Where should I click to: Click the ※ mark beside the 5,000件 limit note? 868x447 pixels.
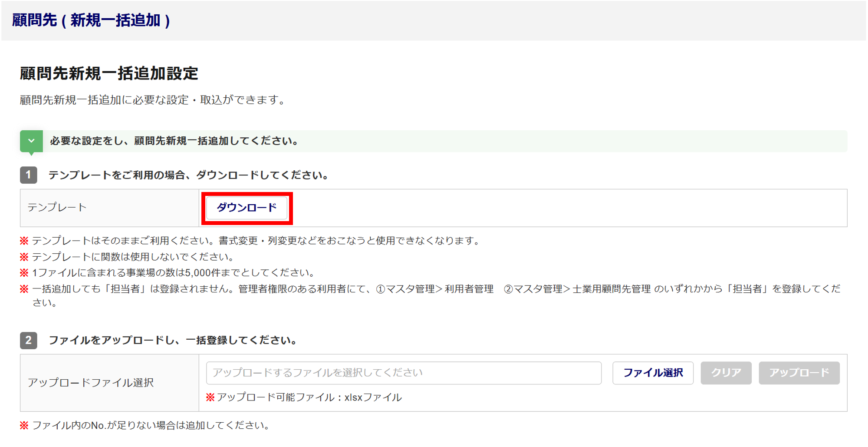click(x=24, y=273)
